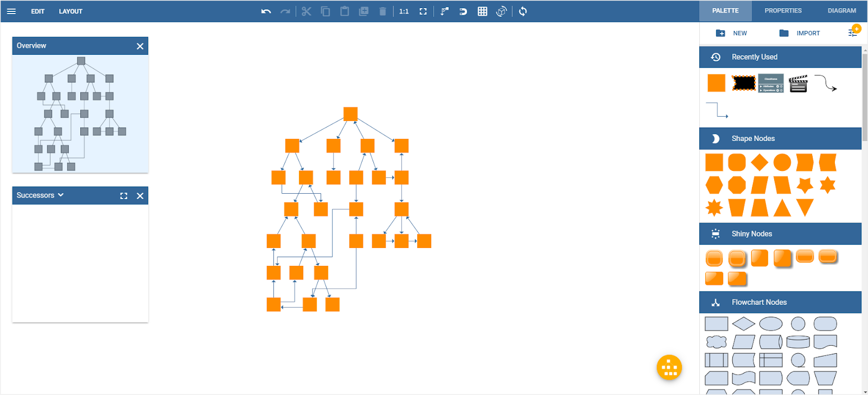Screen dimensions: 868x395
Task: Pick the eight-point star shape node
Action: click(x=714, y=208)
